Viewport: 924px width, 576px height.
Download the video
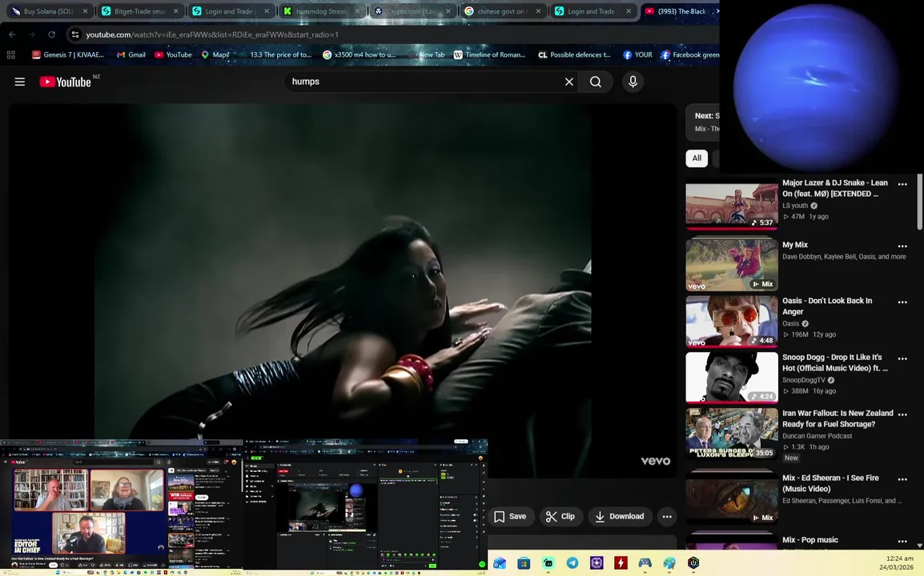pyautogui.click(x=620, y=517)
